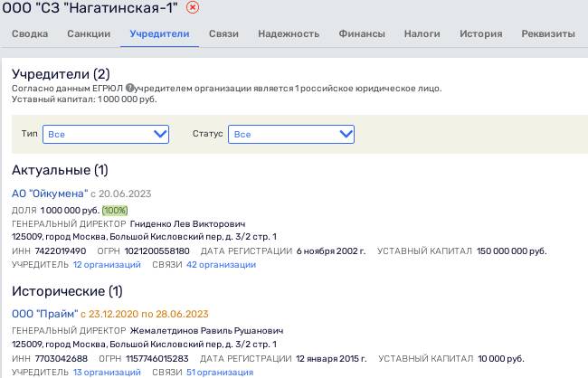The image size is (588, 378).
Task: Select the Учредители tab
Action: pyautogui.click(x=159, y=33)
